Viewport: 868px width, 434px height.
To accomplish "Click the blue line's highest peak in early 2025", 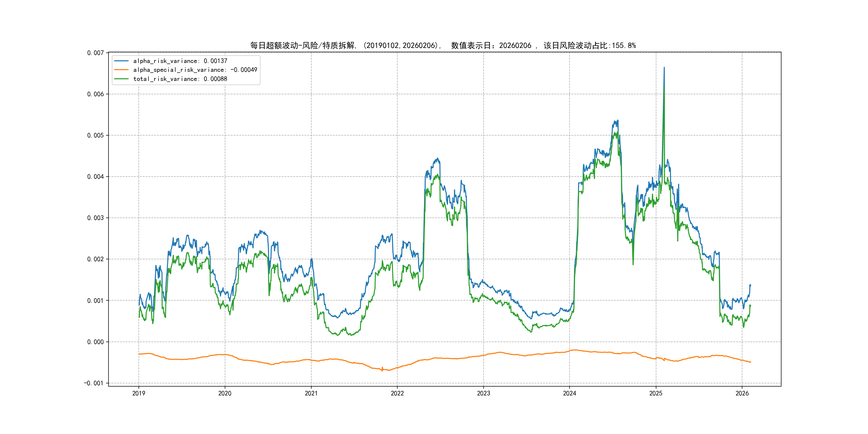I will (664, 68).
